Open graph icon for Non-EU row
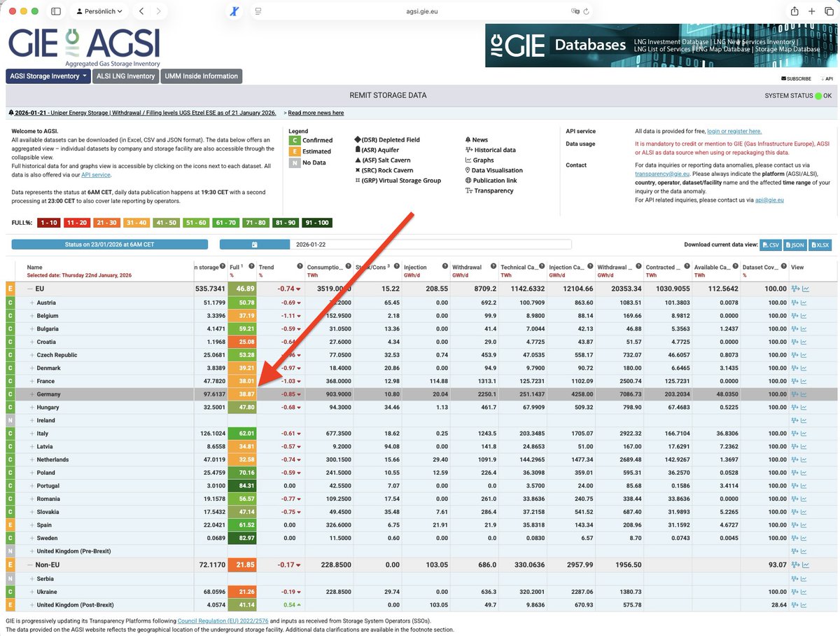Image resolution: width=840 pixels, height=636 pixels. pyautogui.click(x=805, y=565)
